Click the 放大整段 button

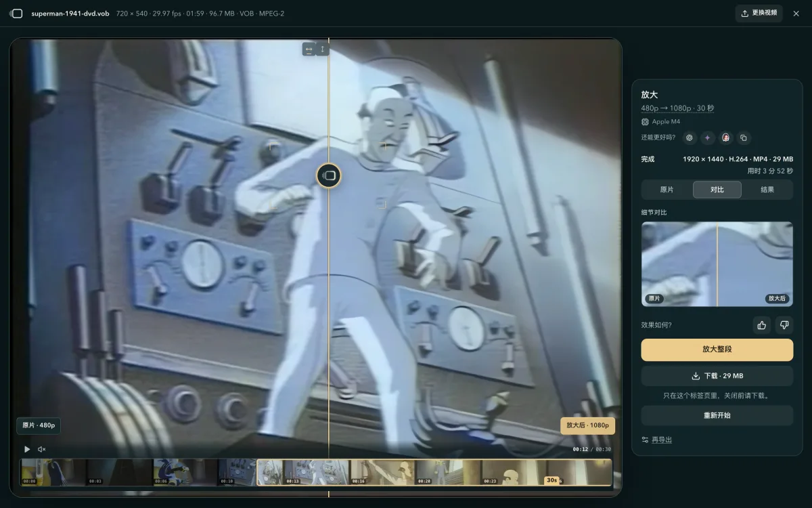(x=717, y=350)
